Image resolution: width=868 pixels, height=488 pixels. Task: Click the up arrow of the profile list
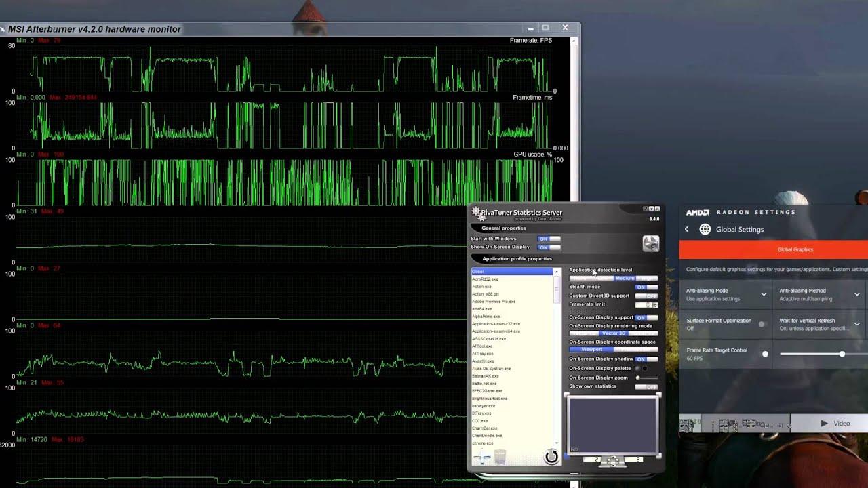[x=557, y=272]
